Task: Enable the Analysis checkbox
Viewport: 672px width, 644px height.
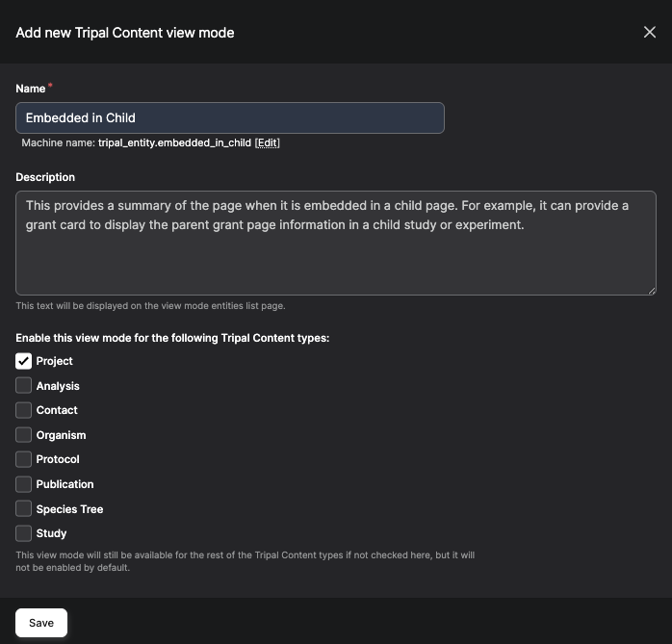Action: (x=23, y=385)
